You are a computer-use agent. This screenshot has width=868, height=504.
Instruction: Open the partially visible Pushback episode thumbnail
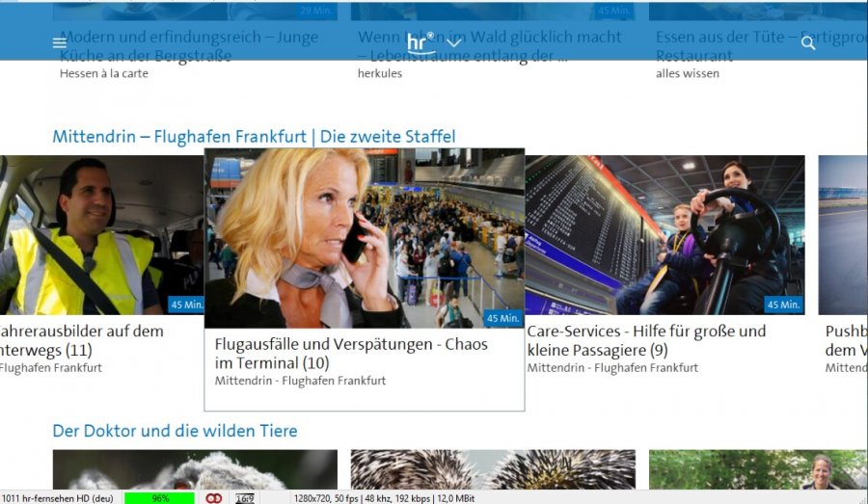click(843, 235)
